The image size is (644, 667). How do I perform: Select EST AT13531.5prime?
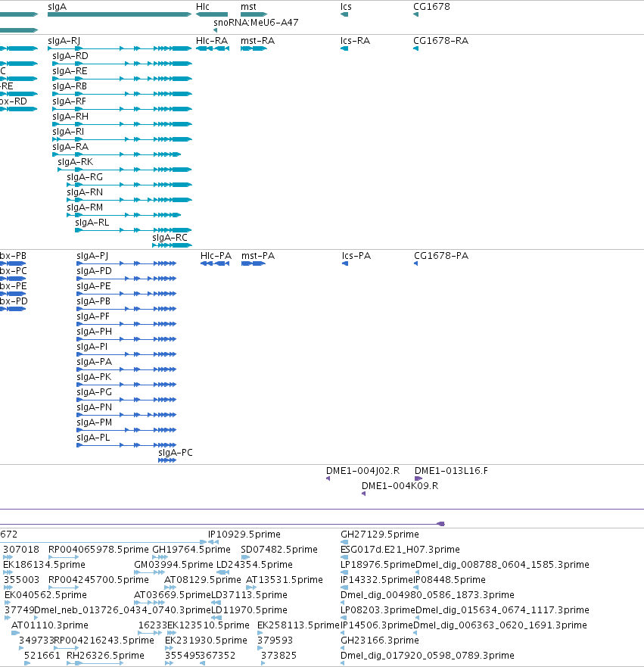click(x=251, y=588)
